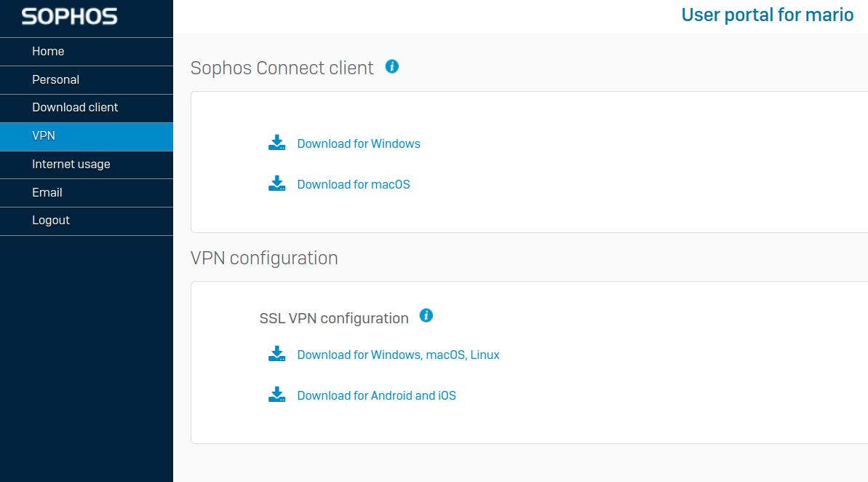Screen dimensions: 868x482
Task: Click download icon for Android and iOS config
Action: tap(276, 395)
